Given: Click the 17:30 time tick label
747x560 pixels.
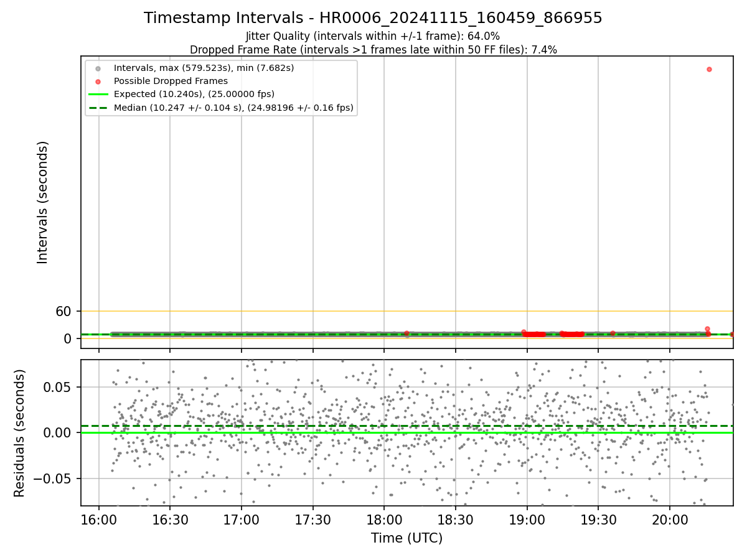Looking at the screenshot, I should (313, 519).
